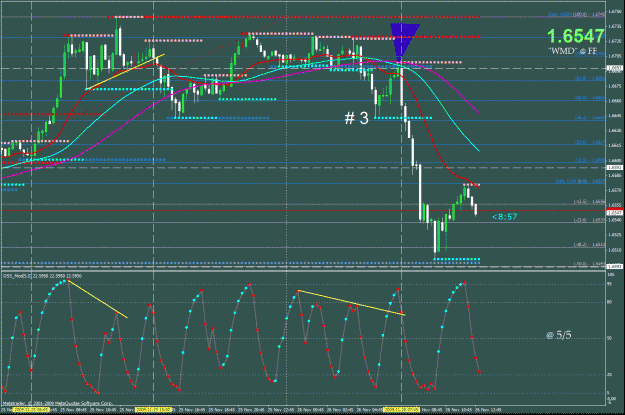Select the "WMD" @ FF label
The image size is (625, 415).
click(x=573, y=51)
